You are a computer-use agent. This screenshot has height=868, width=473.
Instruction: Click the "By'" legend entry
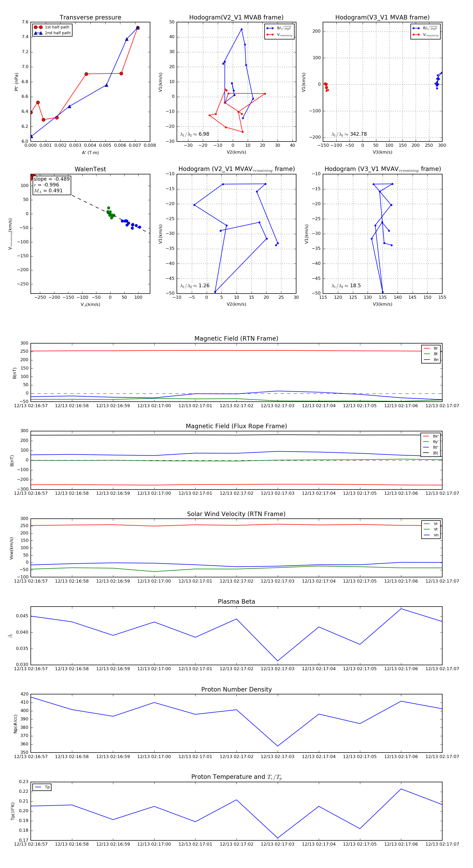point(431,442)
